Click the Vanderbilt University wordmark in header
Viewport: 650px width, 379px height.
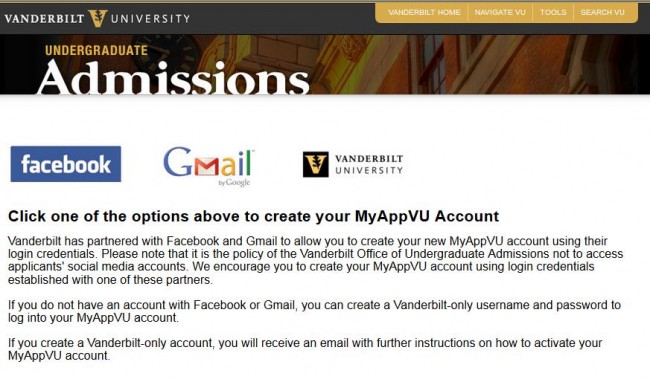(x=97, y=19)
